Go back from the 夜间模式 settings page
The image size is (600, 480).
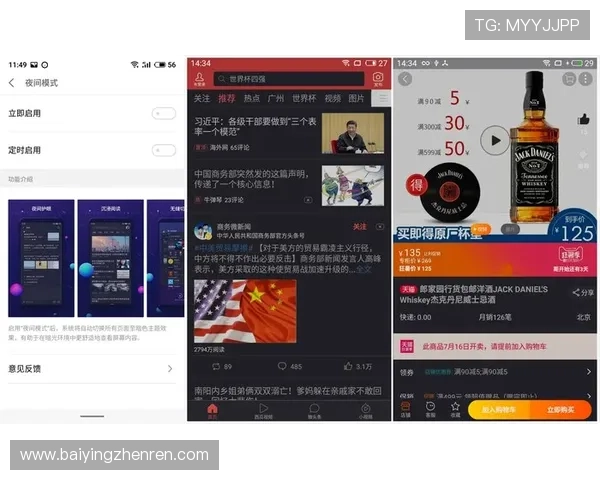(12, 83)
